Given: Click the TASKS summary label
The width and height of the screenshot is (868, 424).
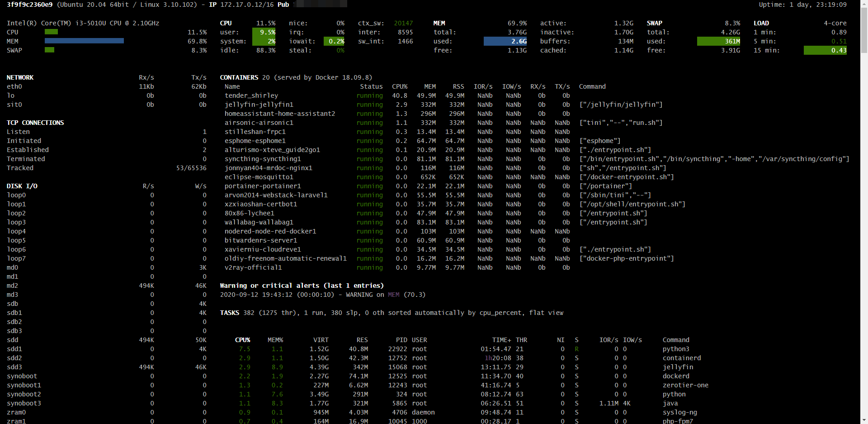Looking at the screenshot, I should [229, 313].
